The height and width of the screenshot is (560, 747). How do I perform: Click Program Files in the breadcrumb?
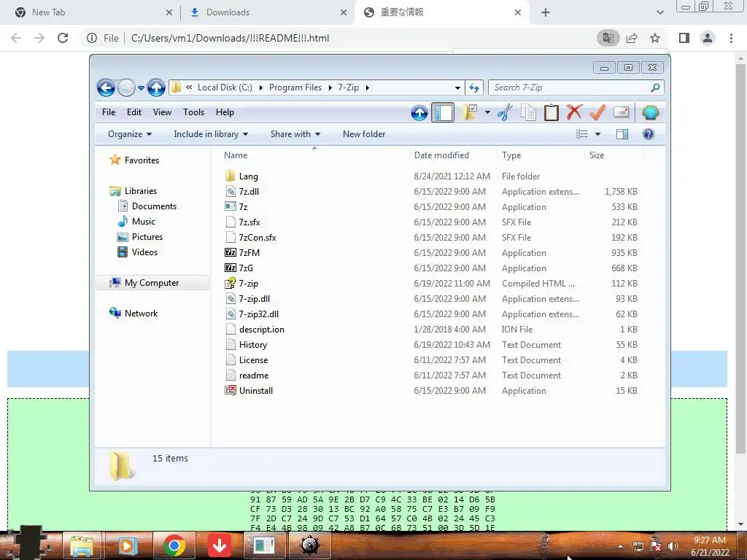coord(295,87)
